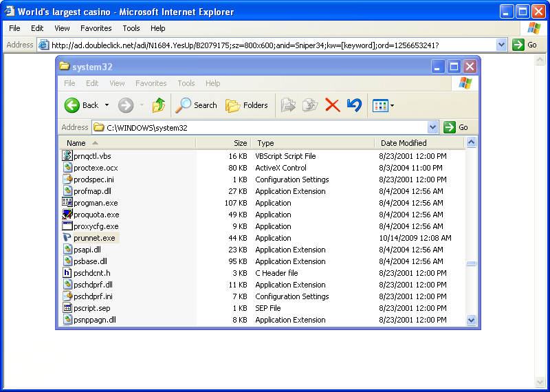Sort files by Name column header
The width and height of the screenshot is (550, 392).
coord(127,143)
